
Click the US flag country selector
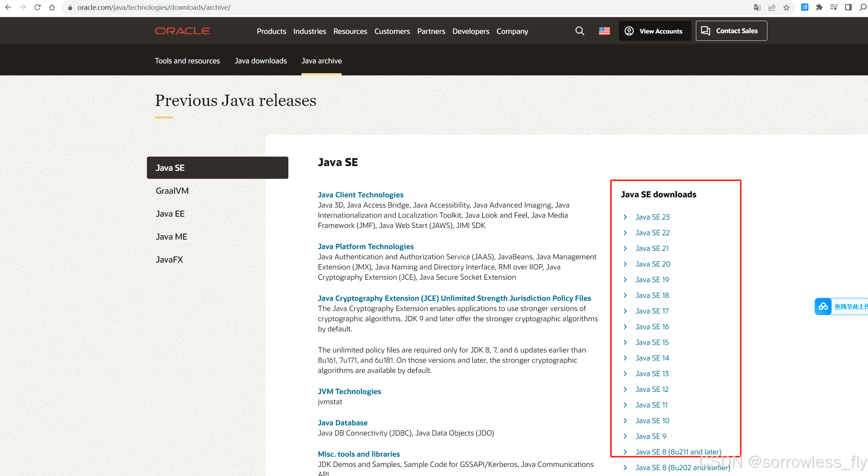[604, 31]
